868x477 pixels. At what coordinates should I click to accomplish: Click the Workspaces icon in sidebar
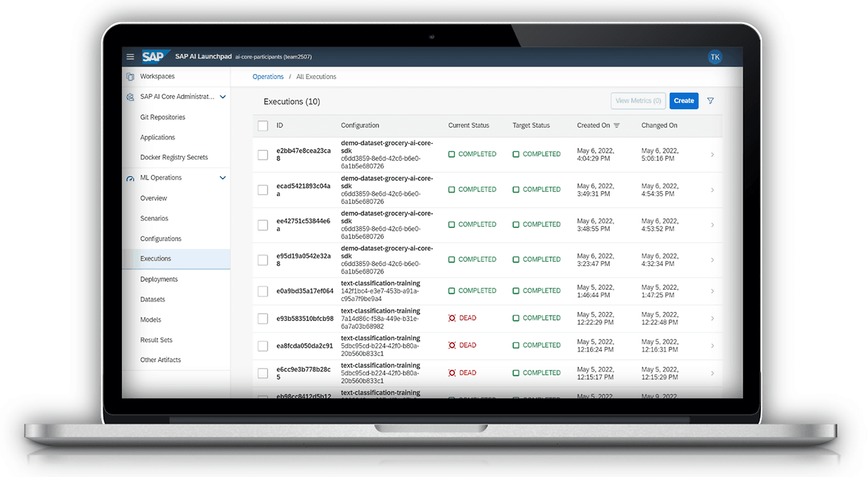coord(130,77)
